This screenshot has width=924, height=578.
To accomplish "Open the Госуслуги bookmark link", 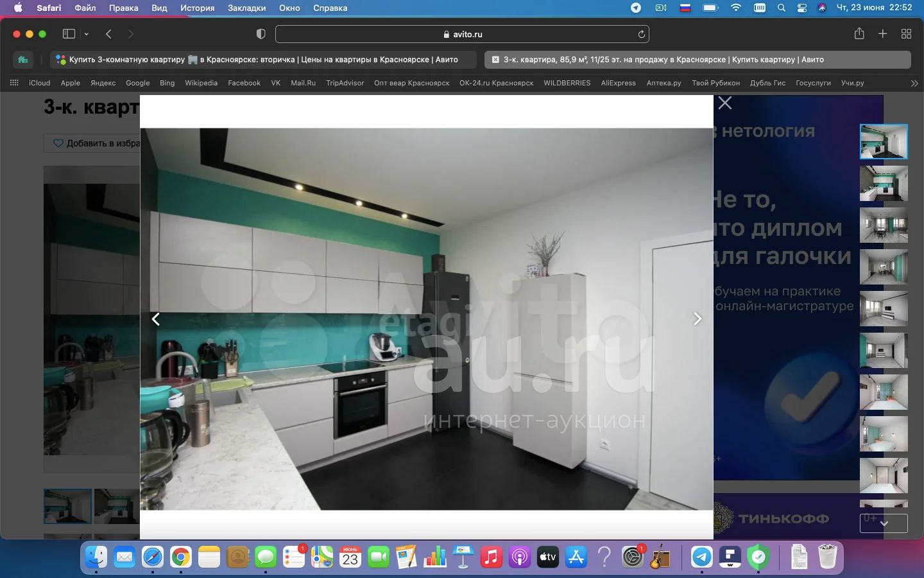I will (813, 83).
